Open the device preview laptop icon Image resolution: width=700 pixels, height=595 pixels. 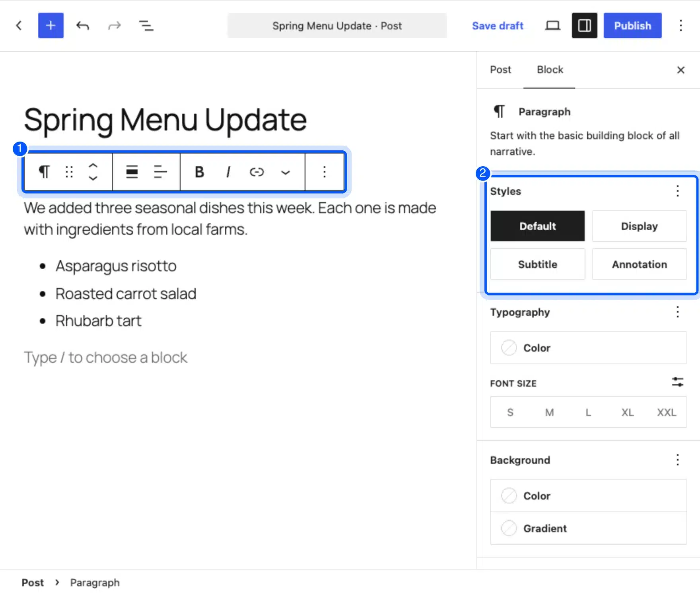click(x=552, y=26)
